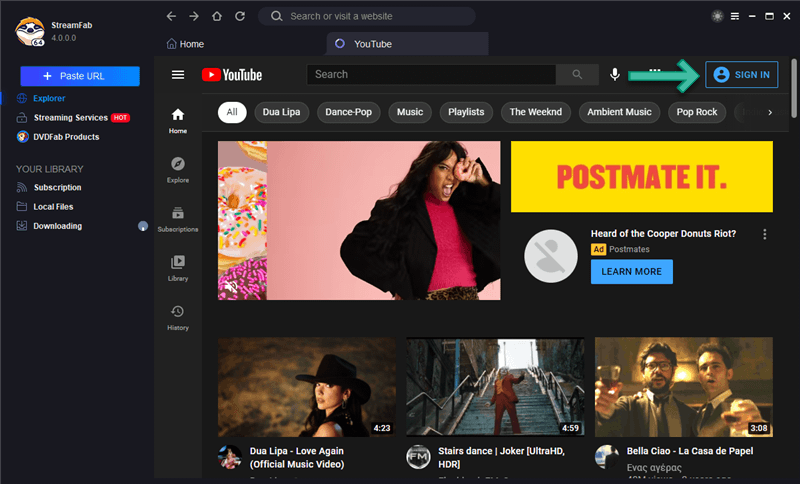Click the Search or visit a website address bar
This screenshot has height=484, width=800.
[x=367, y=16]
